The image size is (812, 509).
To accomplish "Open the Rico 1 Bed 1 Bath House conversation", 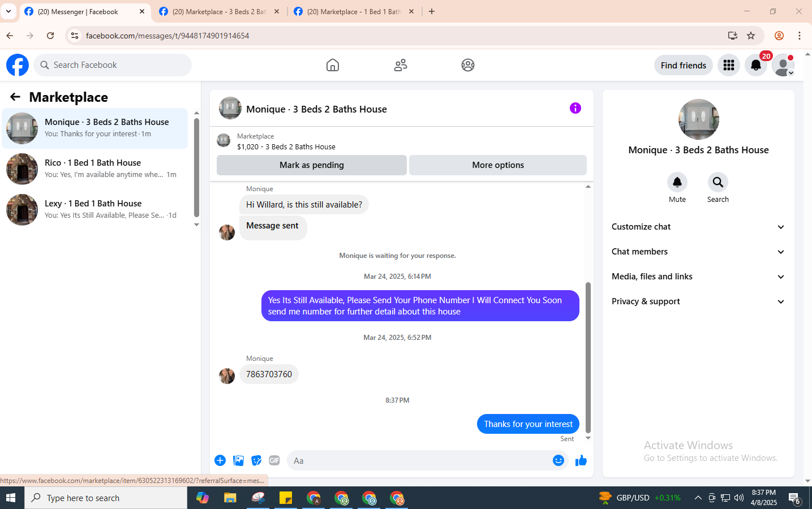I will (95, 169).
